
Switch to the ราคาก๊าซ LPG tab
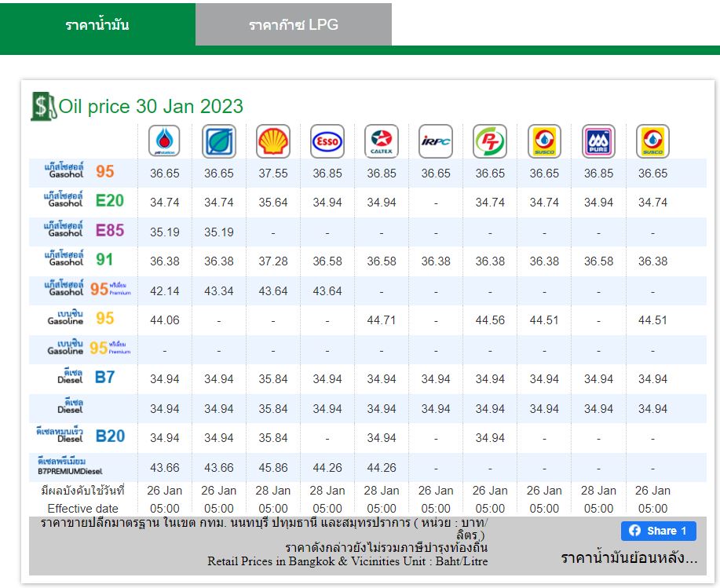pyautogui.click(x=294, y=24)
